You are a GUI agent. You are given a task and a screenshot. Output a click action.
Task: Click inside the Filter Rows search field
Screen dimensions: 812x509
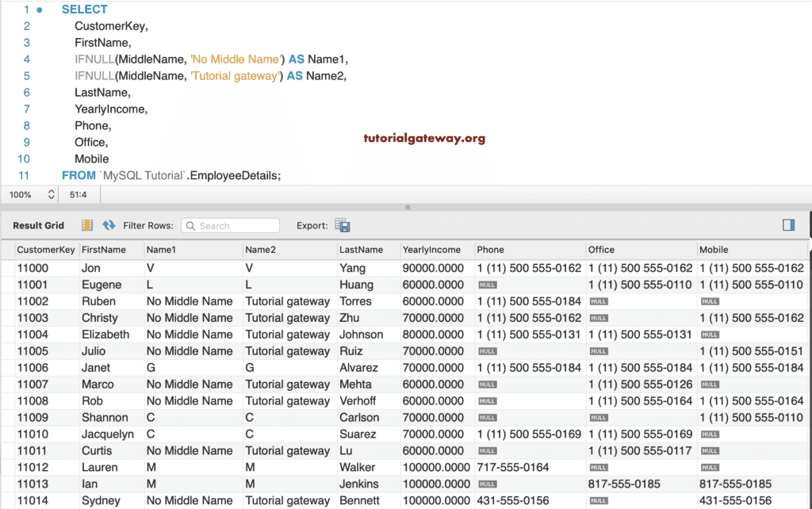[x=234, y=225]
